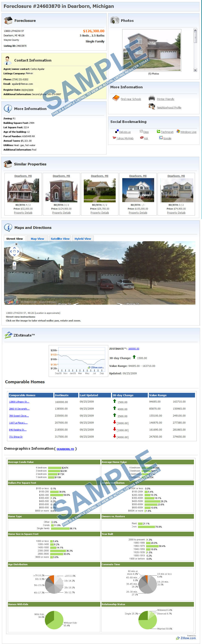Click the street view panorama image

tap(100, 273)
